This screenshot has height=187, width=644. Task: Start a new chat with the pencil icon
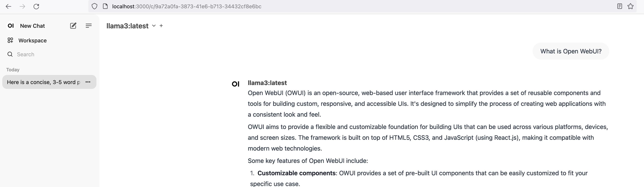coord(73,26)
